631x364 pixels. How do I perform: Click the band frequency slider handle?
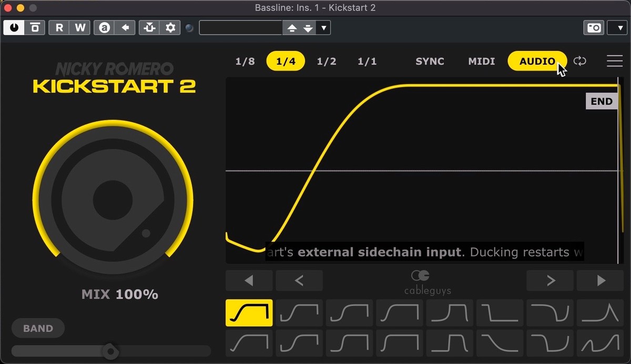pyautogui.click(x=110, y=351)
